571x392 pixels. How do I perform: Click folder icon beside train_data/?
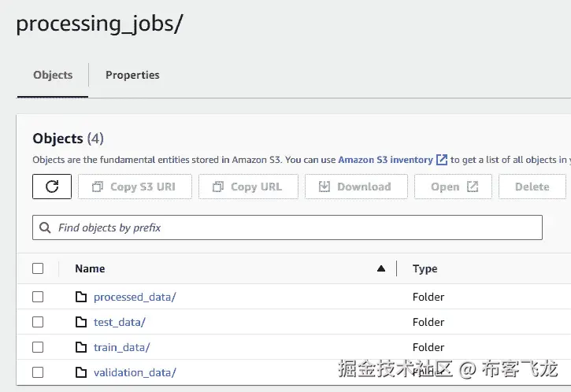(81, 347)
